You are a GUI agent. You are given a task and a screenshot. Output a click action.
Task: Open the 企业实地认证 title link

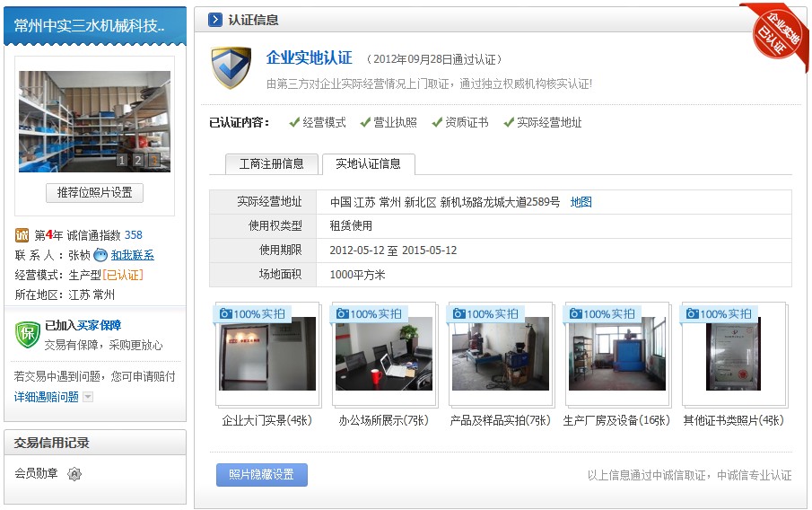[309, 58]
